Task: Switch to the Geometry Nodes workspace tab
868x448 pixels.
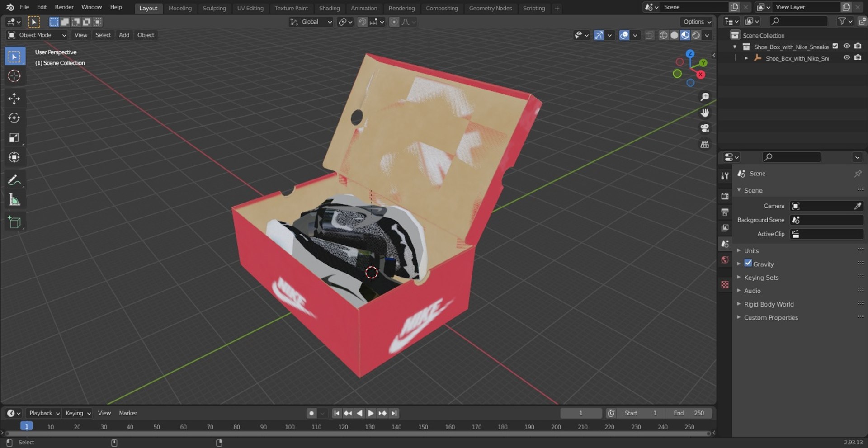Action: [x=490, y=8]
